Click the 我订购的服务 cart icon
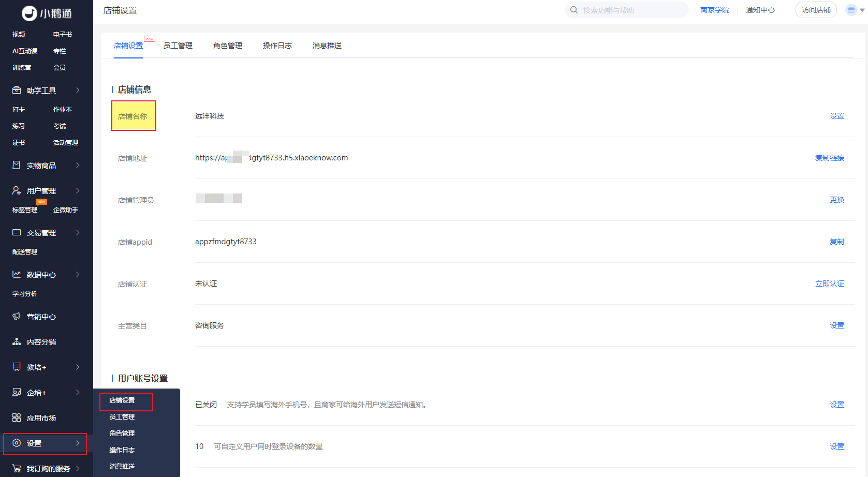The width and height of the screenshot is (868, 477). coord(17,468)
